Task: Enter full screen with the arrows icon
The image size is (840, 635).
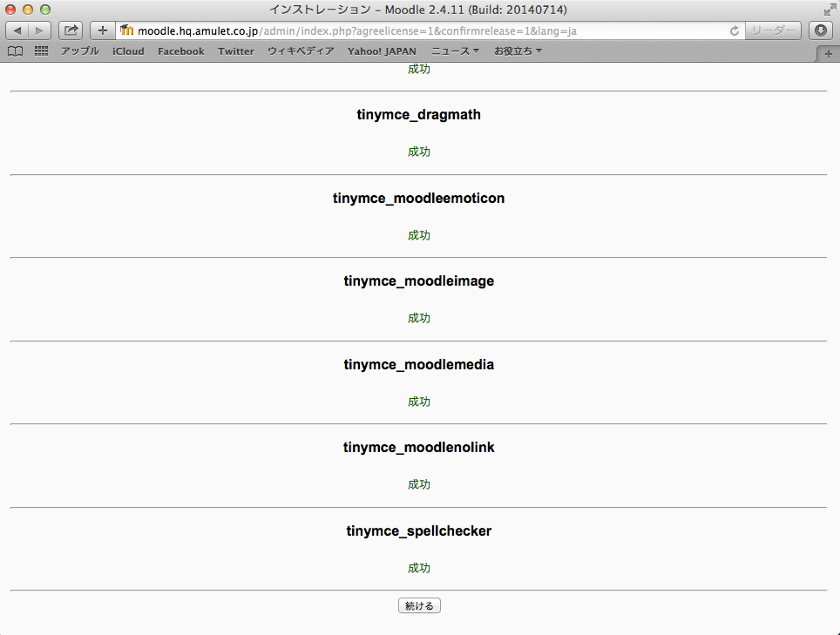Action: (x=830, y=10)
